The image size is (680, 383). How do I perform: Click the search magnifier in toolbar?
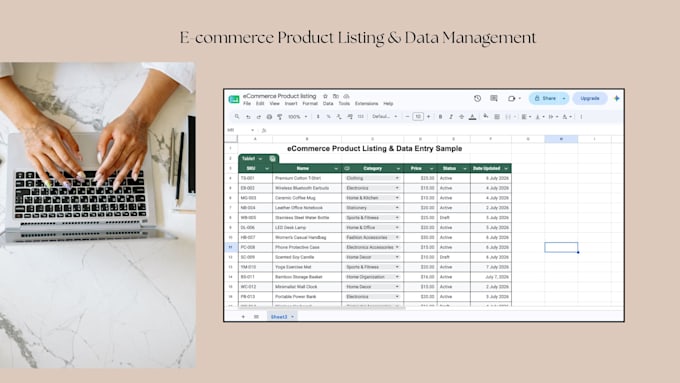pos(237,117)
